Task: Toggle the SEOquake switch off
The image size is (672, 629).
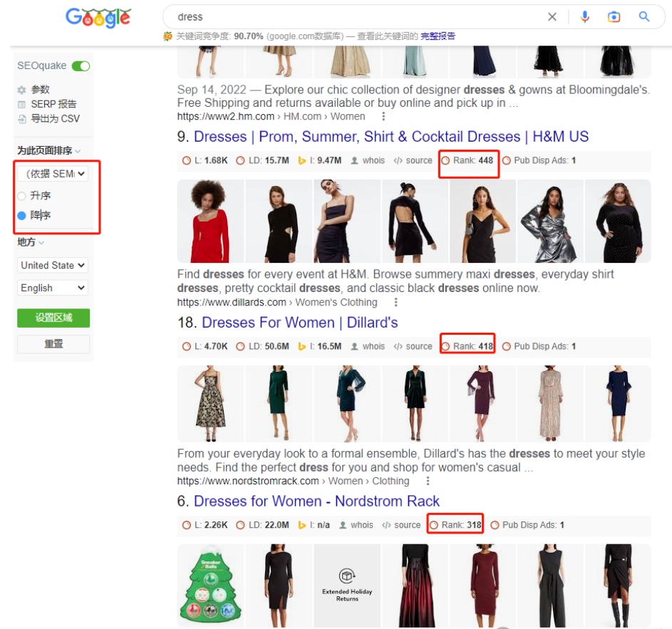Action: click(x=81, y=66)
